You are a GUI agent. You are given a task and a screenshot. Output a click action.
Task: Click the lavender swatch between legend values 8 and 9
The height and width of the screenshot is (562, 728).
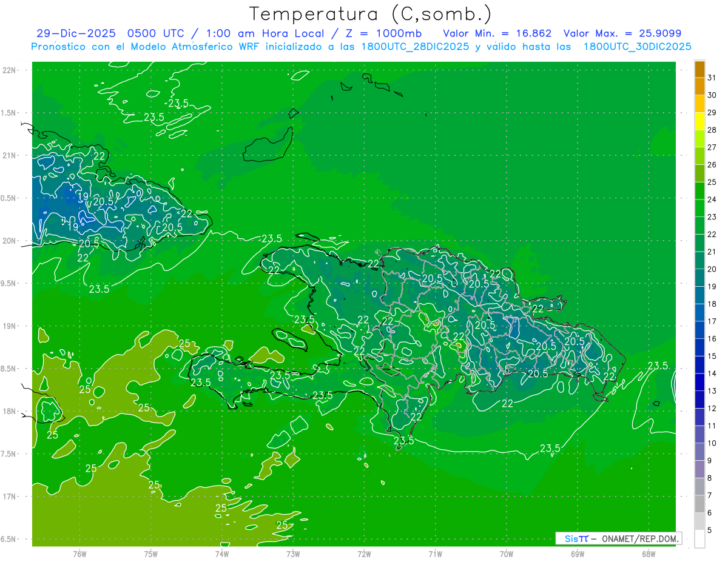pyautogui.click(x=699, y=469)
